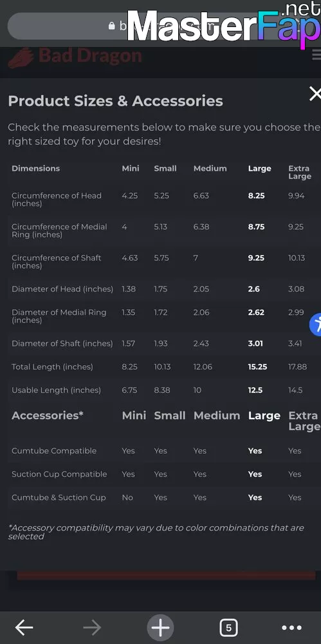The height and width of the screenshot is (644, 321).
Task: Click the Large accessories header
Action: click(264, 415)
